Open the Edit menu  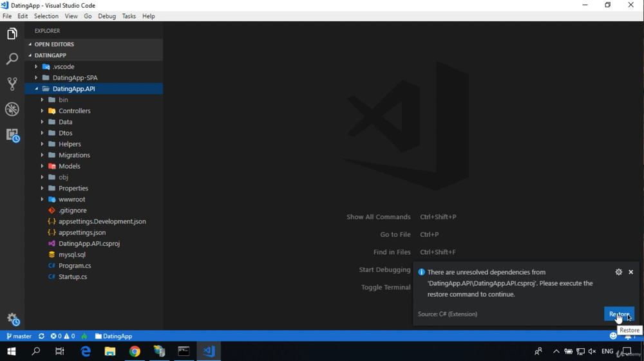[x=23, y=16]
